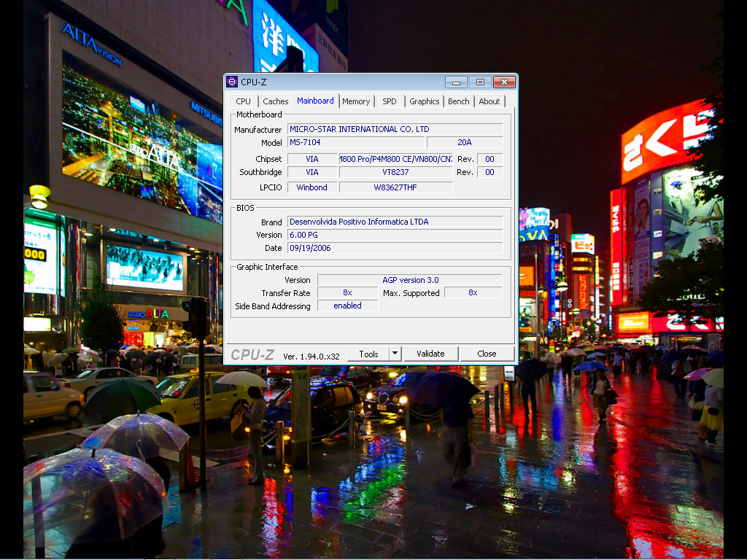The width and height of the screenshot is (747, 560).
Task: Expand the Tools dropdown arrow
Action: pyautogui.click(x=395, y=354)
